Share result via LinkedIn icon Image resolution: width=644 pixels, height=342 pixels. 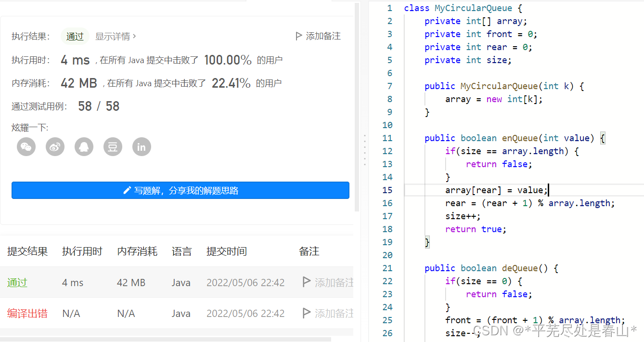pyautogui.click(x=142, y=147)
